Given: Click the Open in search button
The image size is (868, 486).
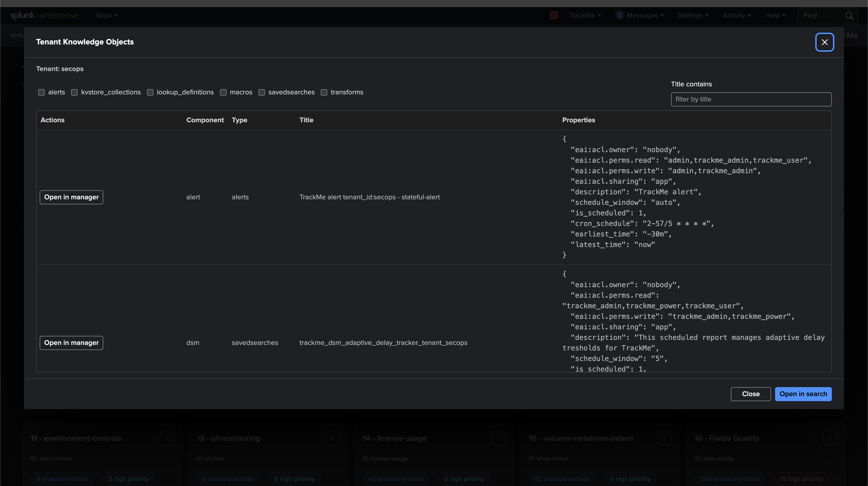Looking at the screenshot, I should click(803, 394).
